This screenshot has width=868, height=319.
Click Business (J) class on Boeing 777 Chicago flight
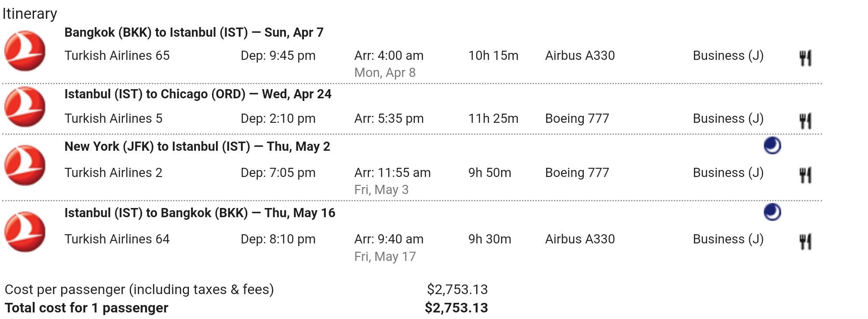(x=728, y=118)
